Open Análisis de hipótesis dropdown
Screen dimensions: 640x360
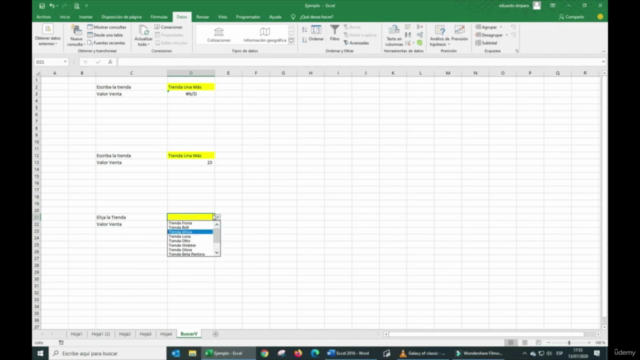pyautogui.click(x=440, y=36)
